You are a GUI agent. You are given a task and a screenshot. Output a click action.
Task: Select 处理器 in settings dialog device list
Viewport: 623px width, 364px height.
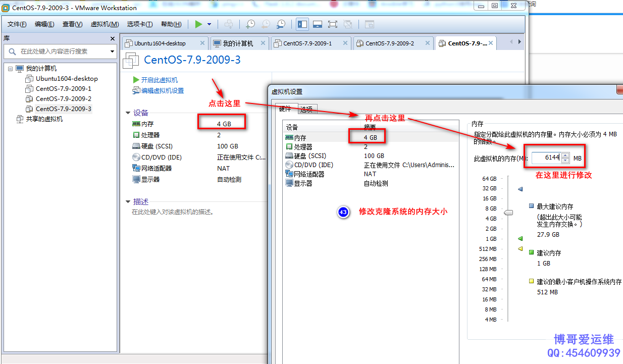pos(371,146)
